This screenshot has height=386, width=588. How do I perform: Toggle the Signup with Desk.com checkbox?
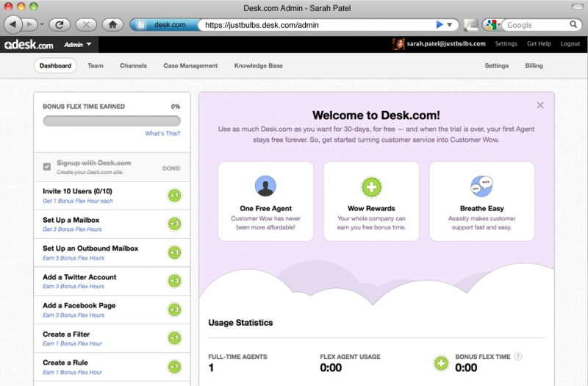[47, 167]
